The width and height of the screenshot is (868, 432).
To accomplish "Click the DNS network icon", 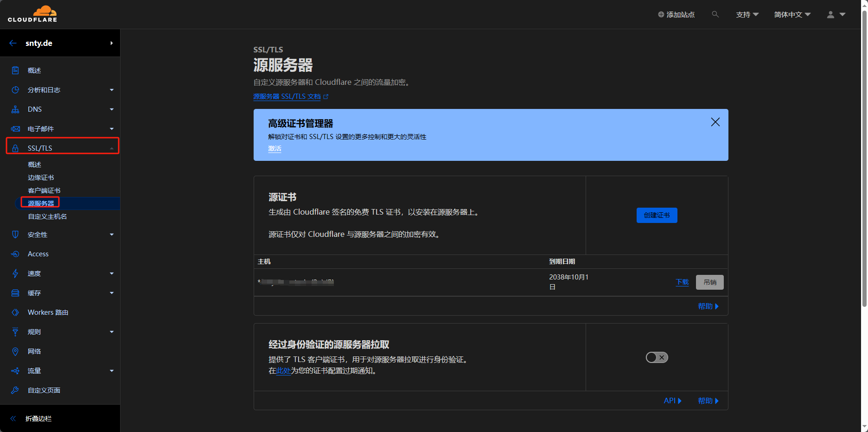I will (x=15, y=109).
